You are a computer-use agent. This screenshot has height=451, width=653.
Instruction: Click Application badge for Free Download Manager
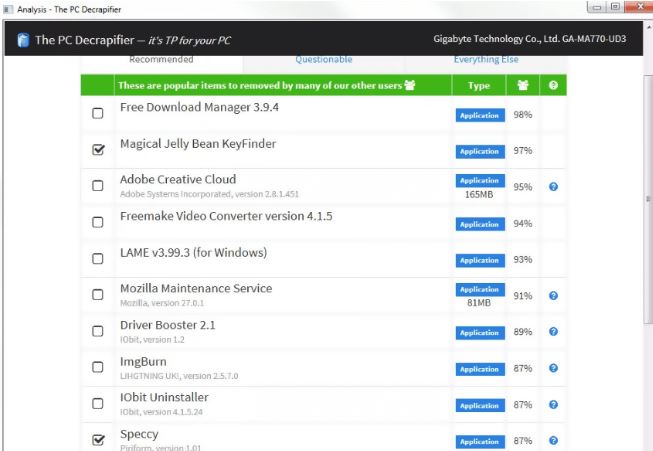[480, 115]
